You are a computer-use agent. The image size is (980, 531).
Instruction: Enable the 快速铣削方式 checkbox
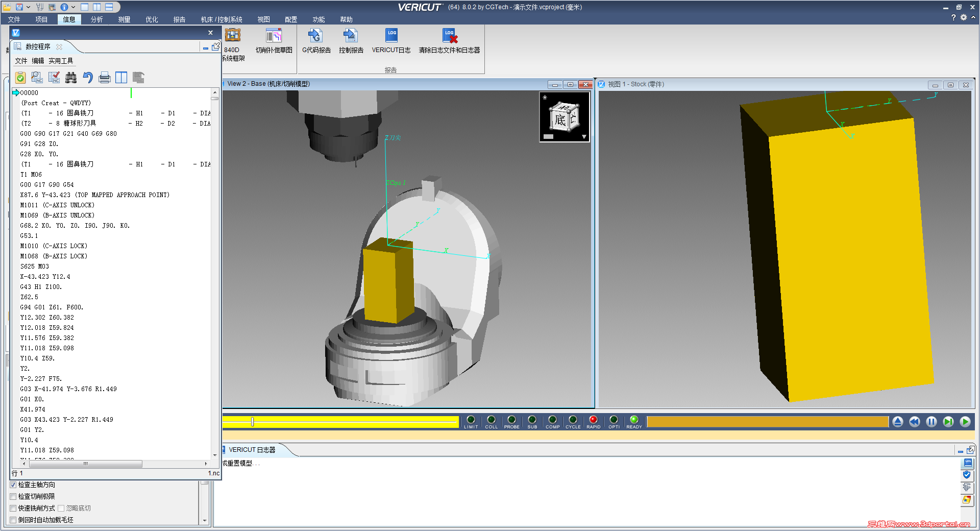(x=13, y=509)
